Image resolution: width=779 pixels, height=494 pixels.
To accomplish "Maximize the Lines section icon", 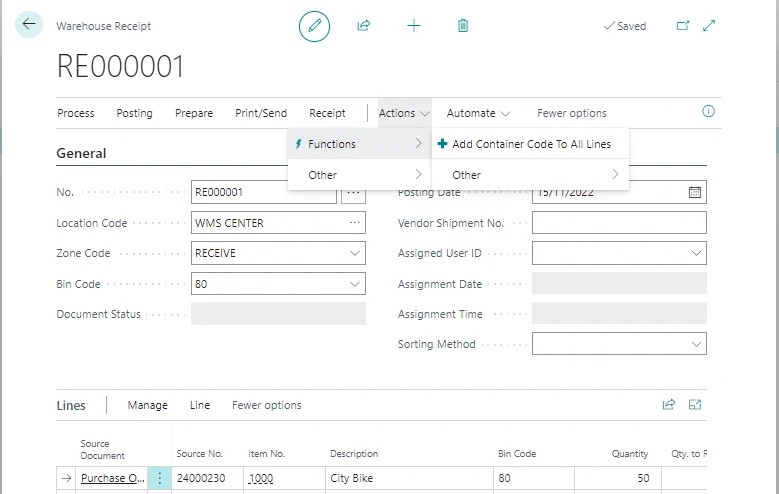I will tap(695, 405).
